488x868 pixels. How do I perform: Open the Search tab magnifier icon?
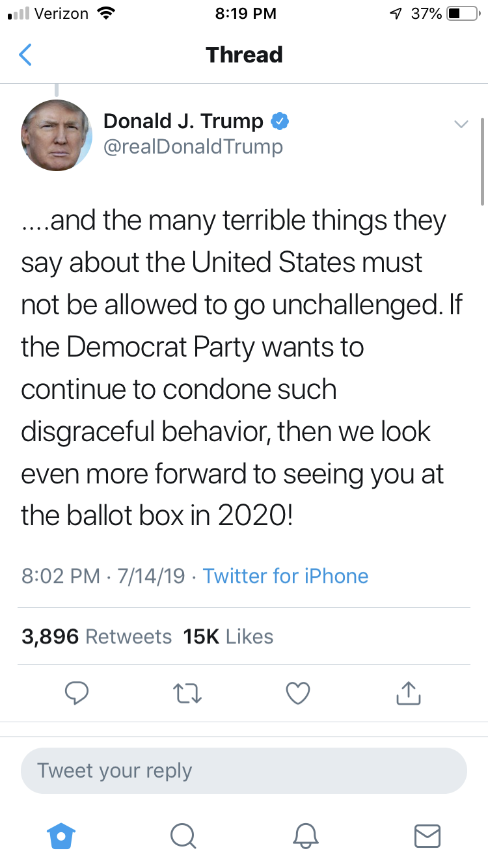tap(183, 835)
